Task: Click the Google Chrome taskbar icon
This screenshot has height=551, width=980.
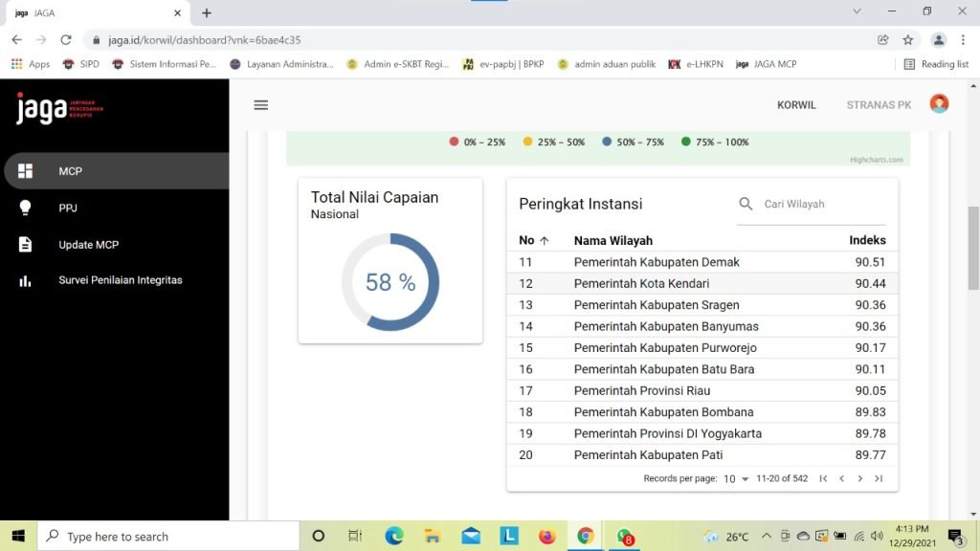Action: point(586,536)
